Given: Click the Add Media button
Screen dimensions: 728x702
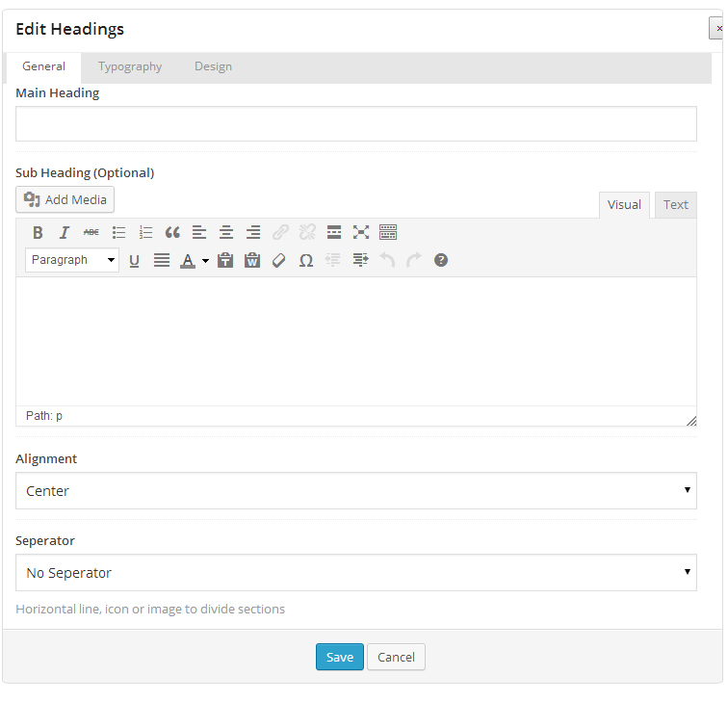Looking at the screenshot, I should (x=65, y=199).
